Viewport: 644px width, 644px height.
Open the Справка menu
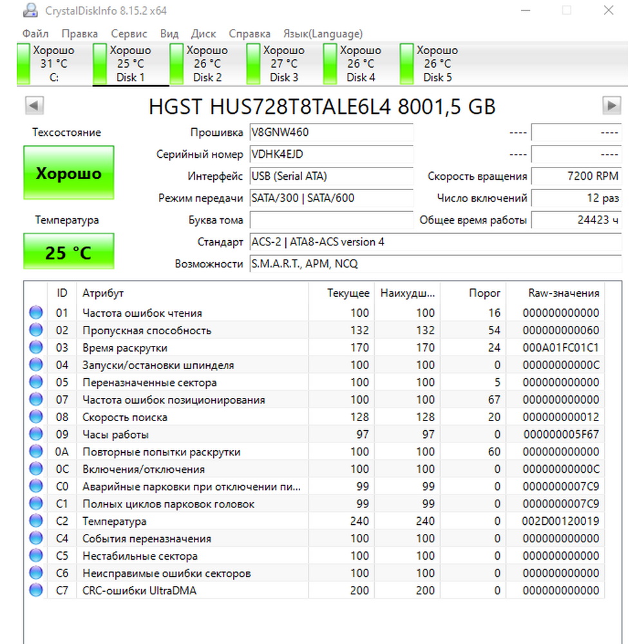coord(250,33)
